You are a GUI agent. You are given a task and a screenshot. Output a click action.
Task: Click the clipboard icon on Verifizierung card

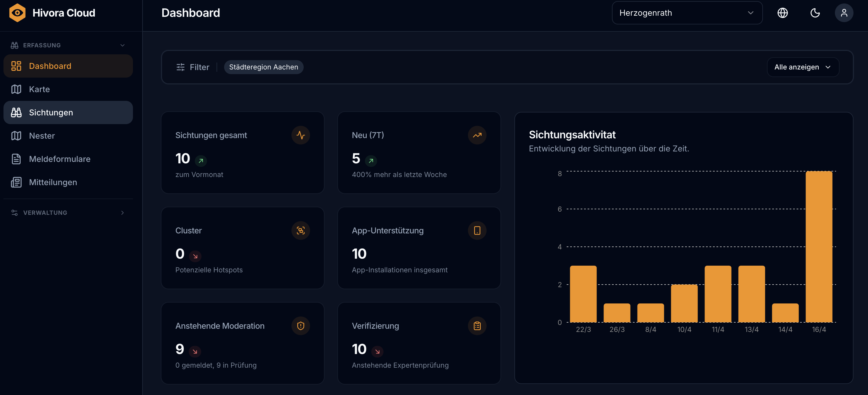(477, 326)
